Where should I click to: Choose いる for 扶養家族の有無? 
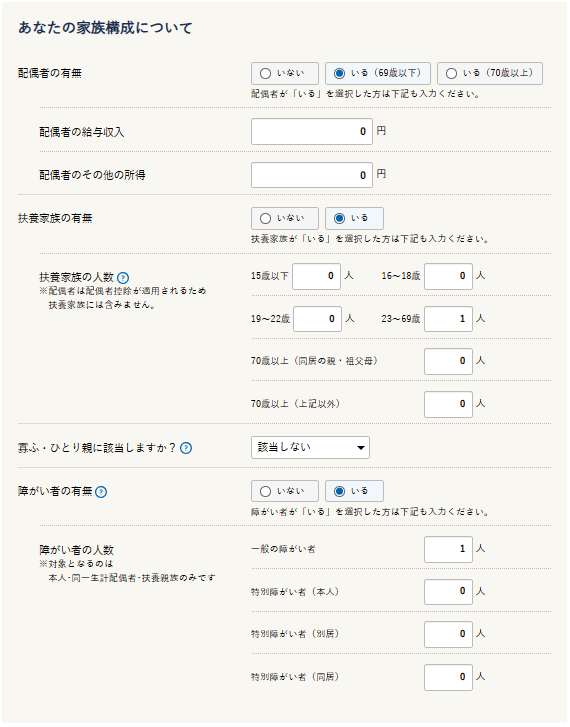(x=354, y=218)
